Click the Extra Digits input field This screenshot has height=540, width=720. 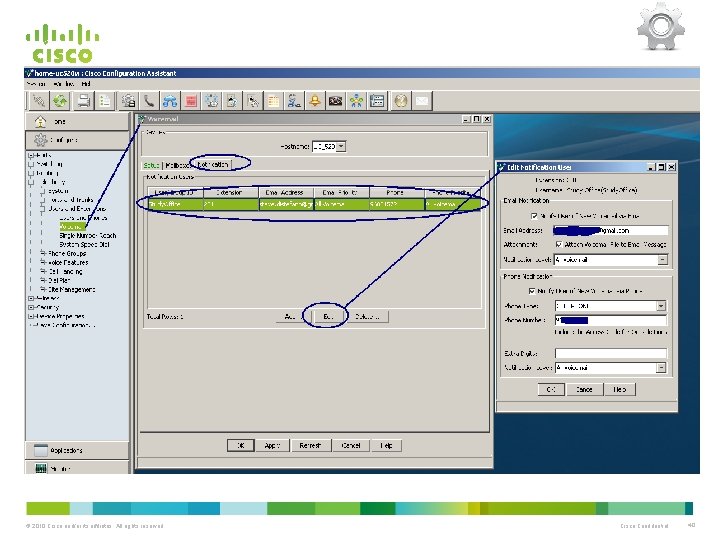pyautogui.click(x=611, y=353)
